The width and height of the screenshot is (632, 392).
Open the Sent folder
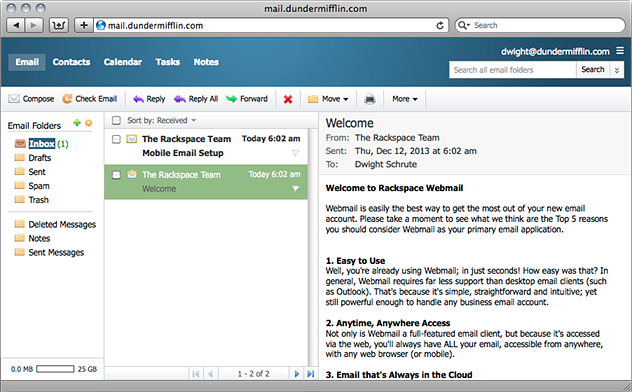coord(37,172)
